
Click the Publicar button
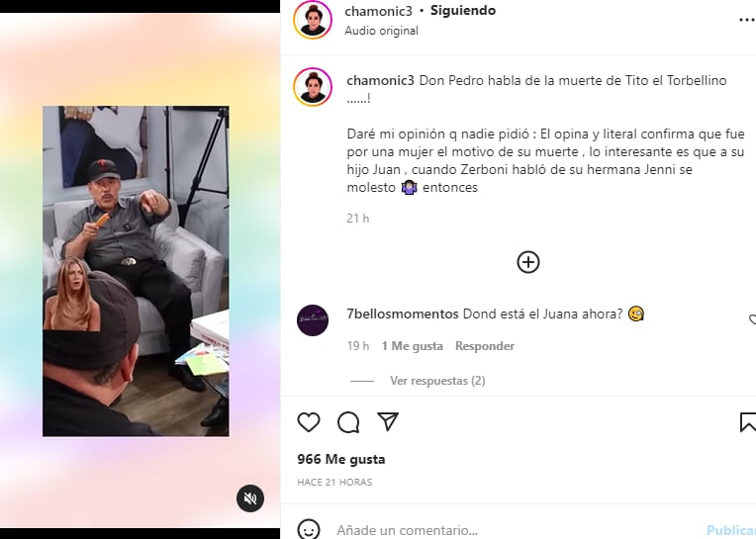731,530
